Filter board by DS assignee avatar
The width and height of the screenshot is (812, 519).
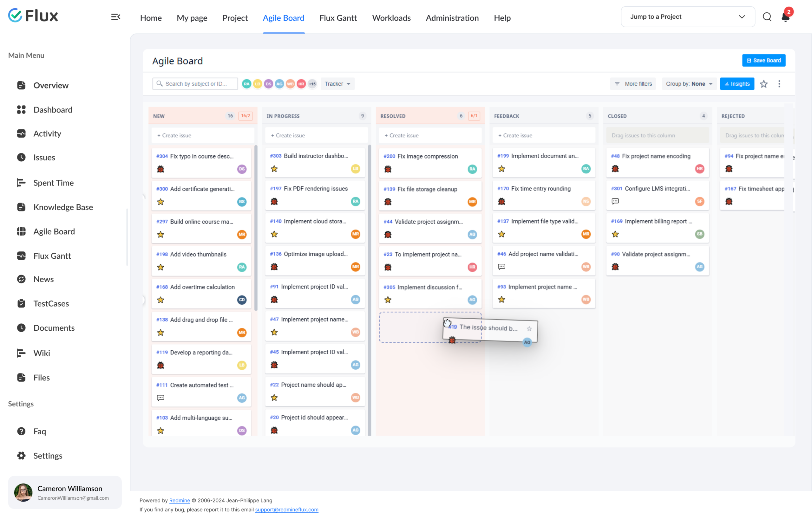click(268, 84)
